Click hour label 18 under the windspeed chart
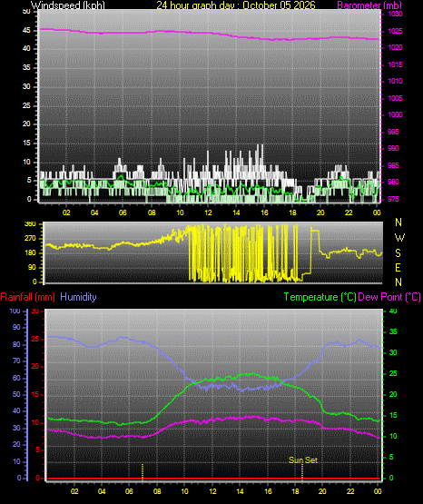423x504 pixels. click(292, 212)
